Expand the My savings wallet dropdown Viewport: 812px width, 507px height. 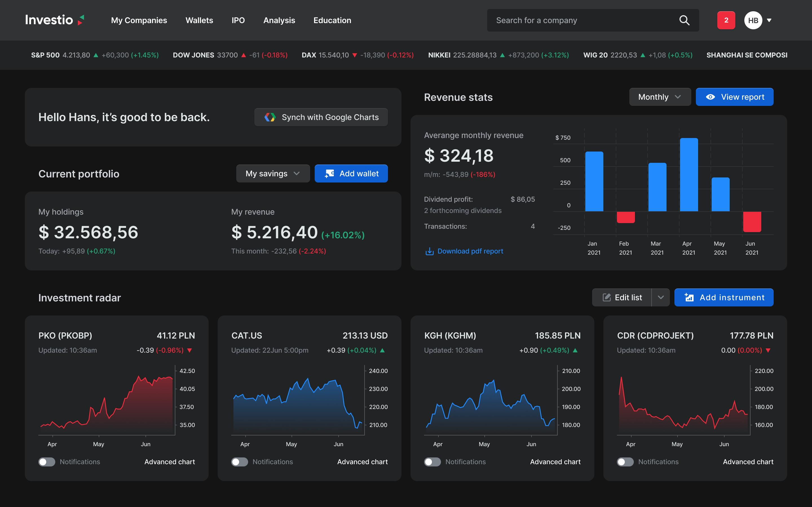(x=273, y=173)
